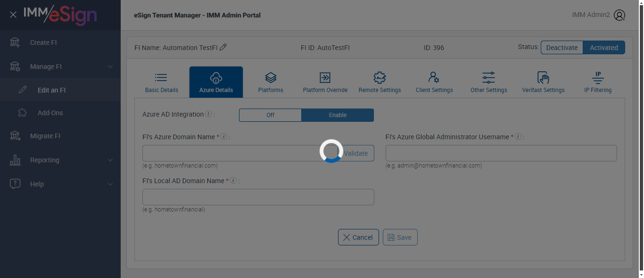Edit FI name with pencil icon
The height and width of the screenshot is (278, 644).
click(223, 47)
